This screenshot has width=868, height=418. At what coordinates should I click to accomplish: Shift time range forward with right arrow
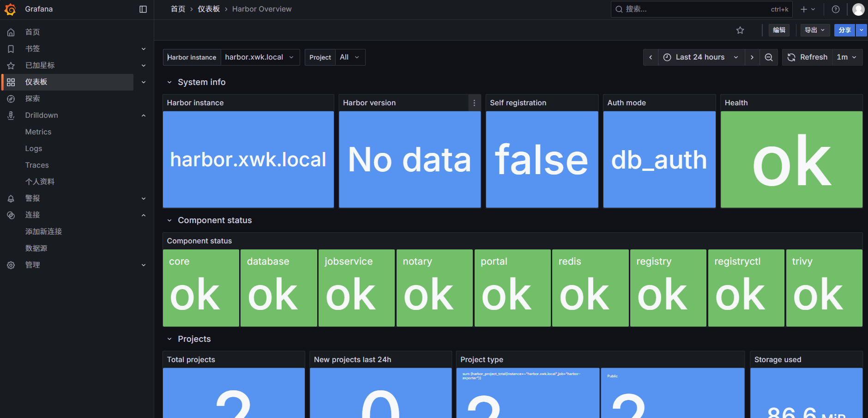(x=752, y=57)
